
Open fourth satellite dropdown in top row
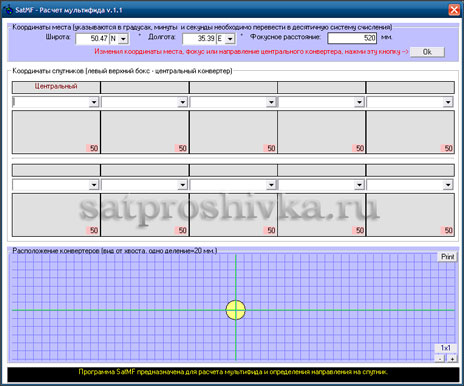tap(359, 102)
